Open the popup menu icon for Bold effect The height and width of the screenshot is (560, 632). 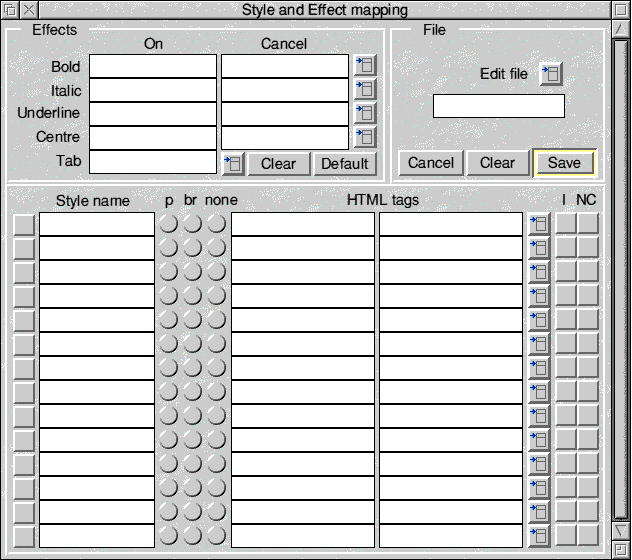click(x=364, y=66)
